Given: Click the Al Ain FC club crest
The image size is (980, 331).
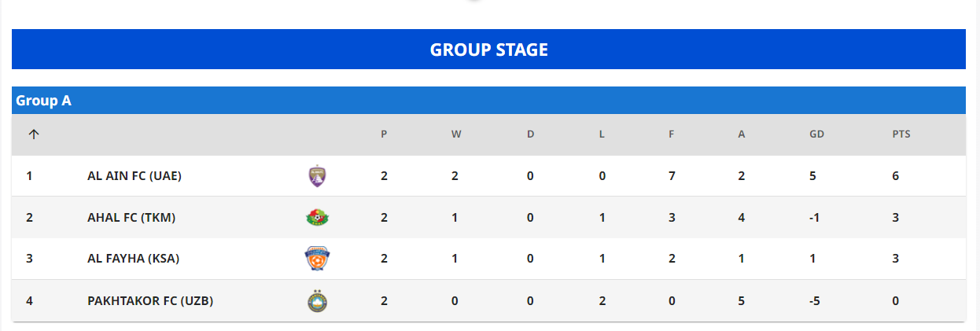Looking at the screenshot, I should [x=317, y=176].
